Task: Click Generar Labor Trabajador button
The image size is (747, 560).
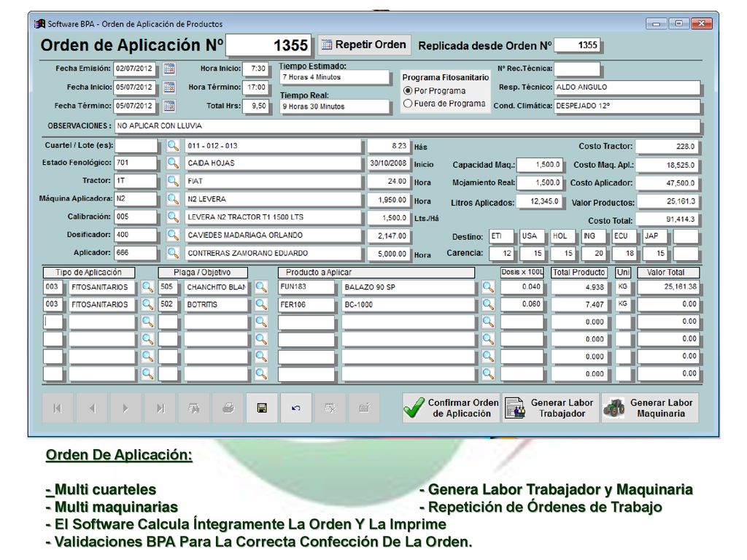Action: pyautogui.click(x=550, y=408)
